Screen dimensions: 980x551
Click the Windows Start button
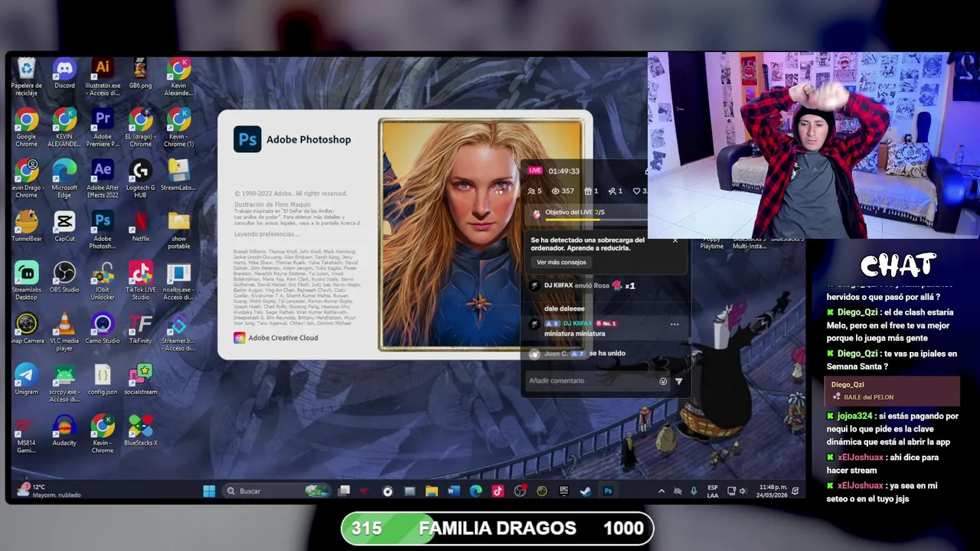pyautogui.click(x=208, y=491)
